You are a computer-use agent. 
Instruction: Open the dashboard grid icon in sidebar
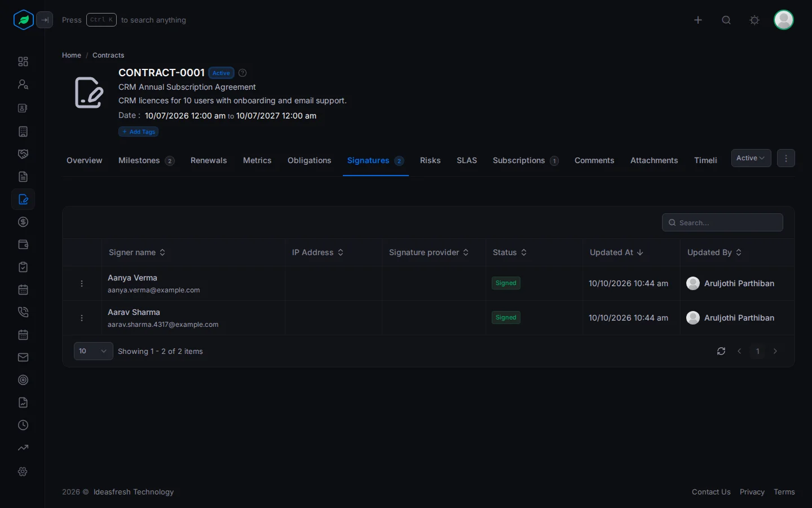23,62
